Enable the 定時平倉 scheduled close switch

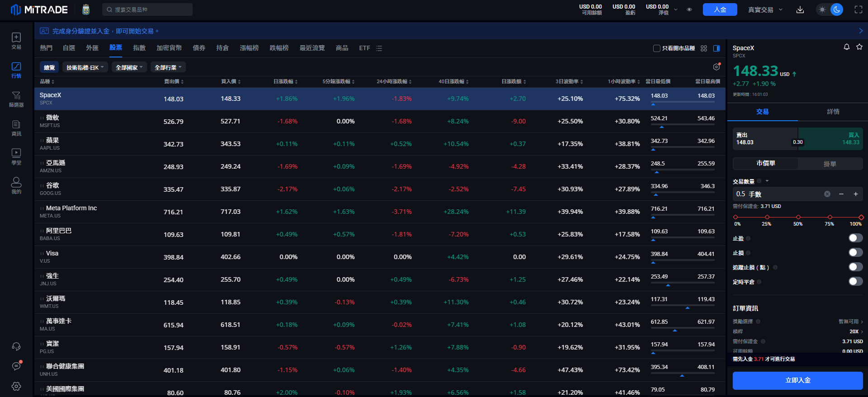(x=856, y=281)
